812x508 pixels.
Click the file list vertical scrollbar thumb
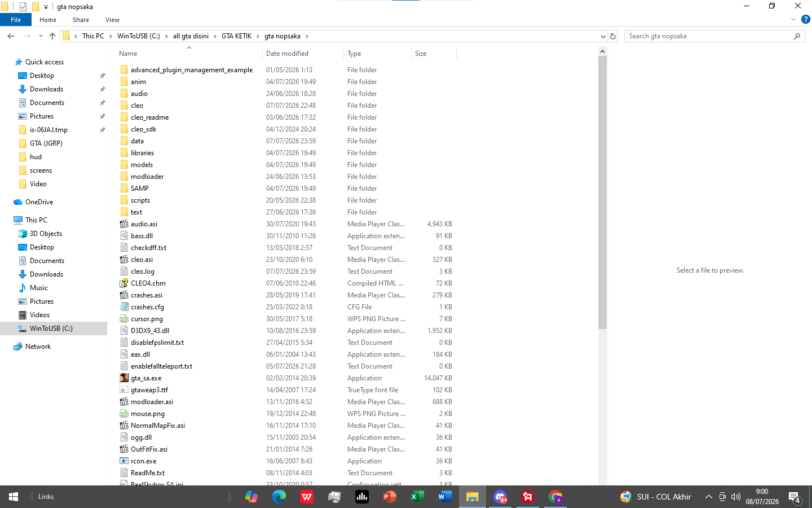coord(602,192)
